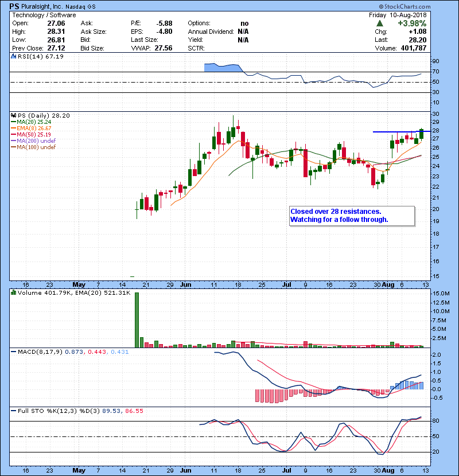Click the +3.98% percent change
459x476 pixels.
click(412, 24)
